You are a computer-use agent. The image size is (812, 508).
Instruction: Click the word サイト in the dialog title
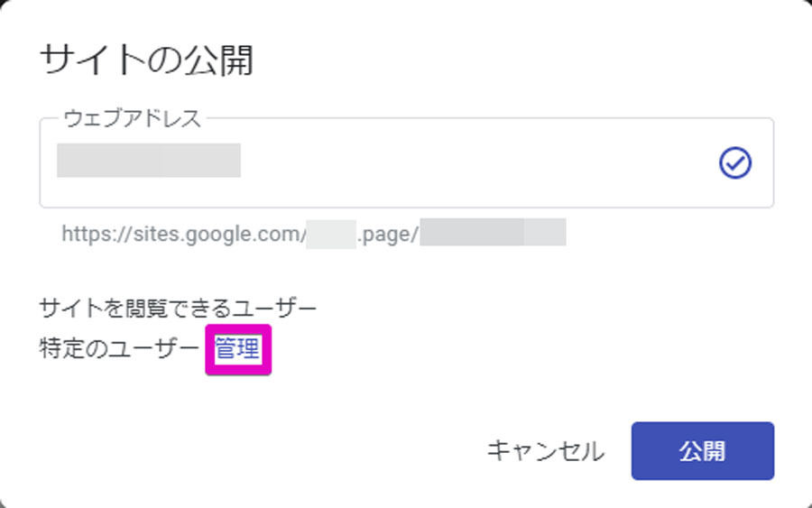91,60
